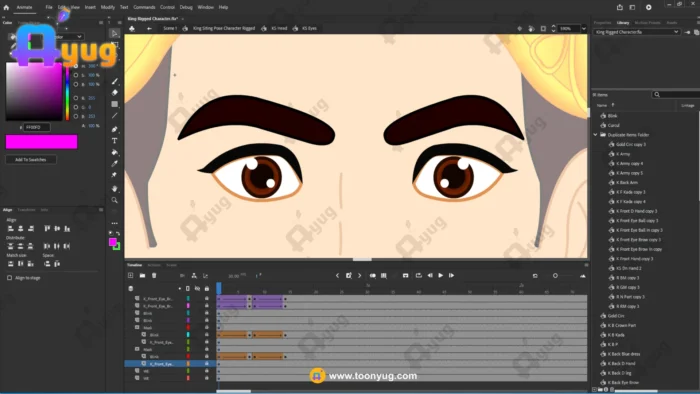The image size is (700, 394).
Task: Insert keyframe using the timeline keyframe icon
Action: pos(349,276)
